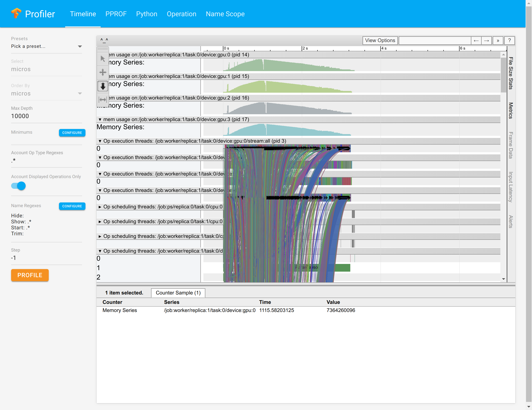The width and height of the screenshot is (532, 410).
Task: Switch to the PPROF tab
Action: click(116, 14)
